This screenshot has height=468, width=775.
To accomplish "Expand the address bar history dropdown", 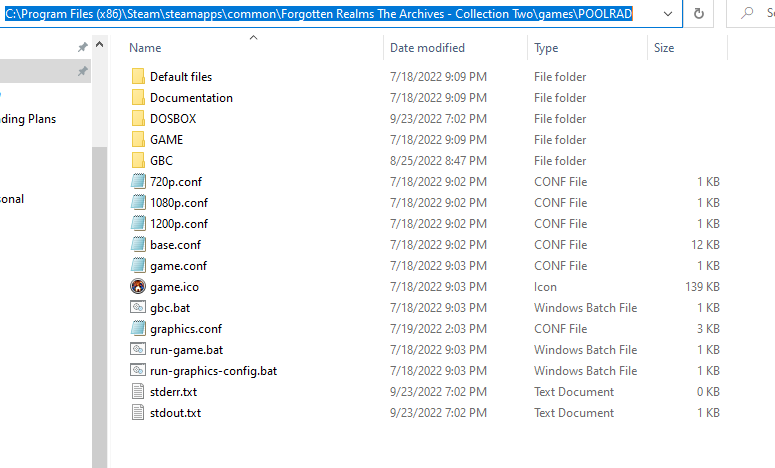I will (x=668, y=14).
